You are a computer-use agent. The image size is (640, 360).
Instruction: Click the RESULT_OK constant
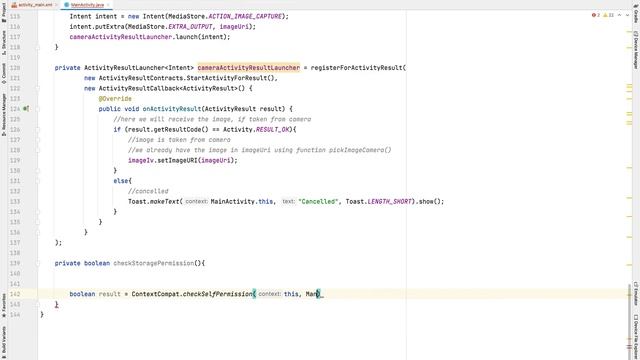pyautogui.click(x=273, y=129)
